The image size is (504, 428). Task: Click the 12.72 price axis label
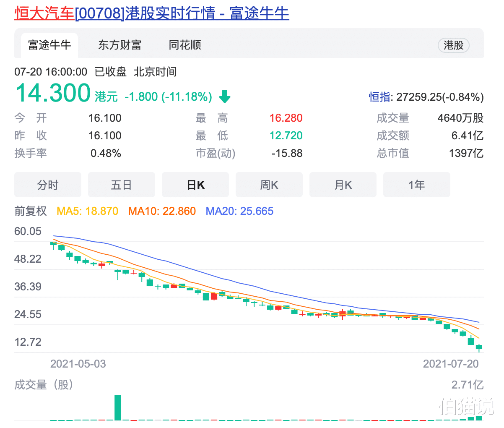[x=28, y=342]
